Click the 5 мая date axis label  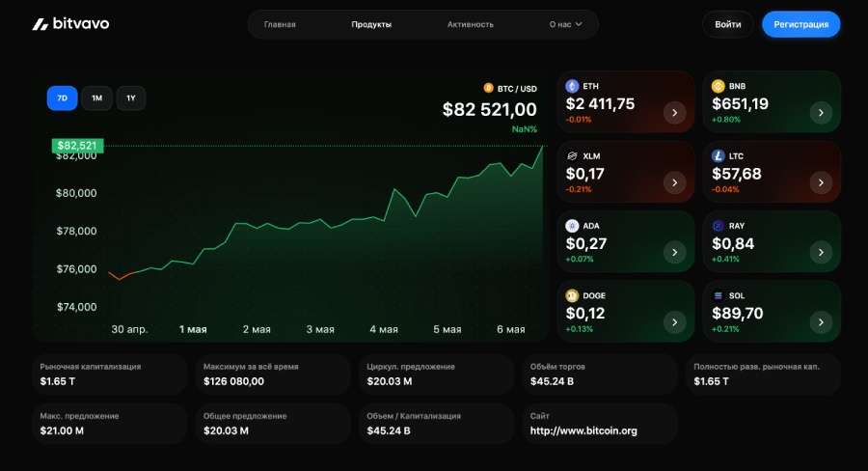point(448,329)
